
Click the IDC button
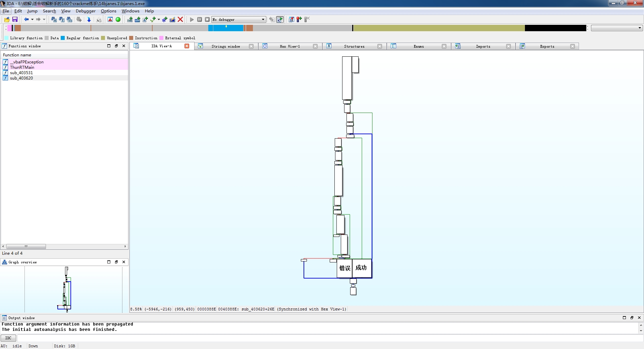(x=8, y=338)
